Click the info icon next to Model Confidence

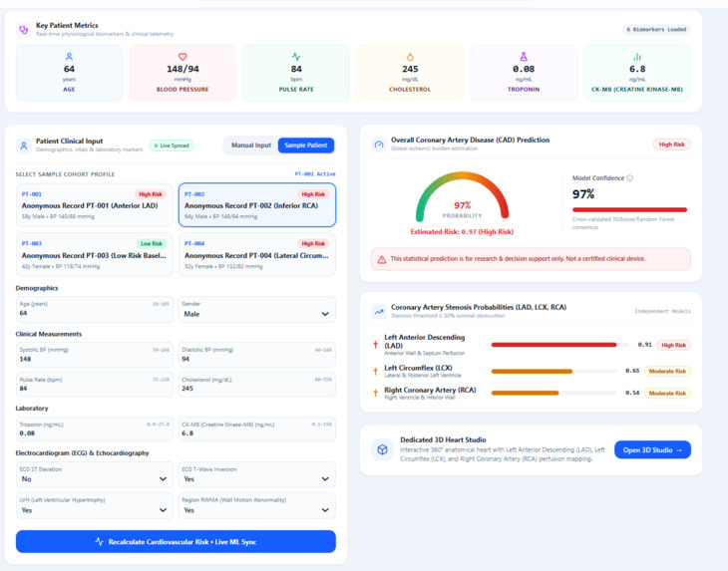630,178
